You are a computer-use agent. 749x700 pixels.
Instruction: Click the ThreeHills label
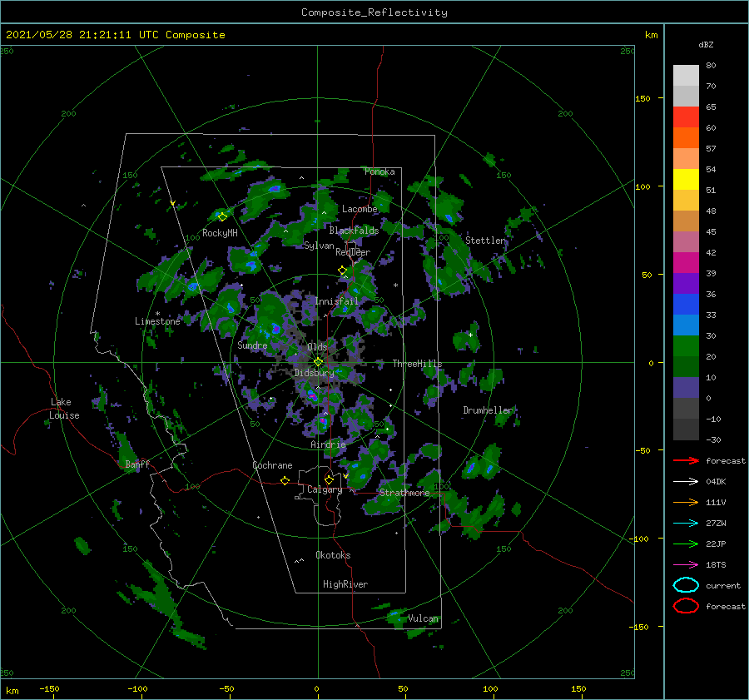pyautogui.click(x=418, y=364)
